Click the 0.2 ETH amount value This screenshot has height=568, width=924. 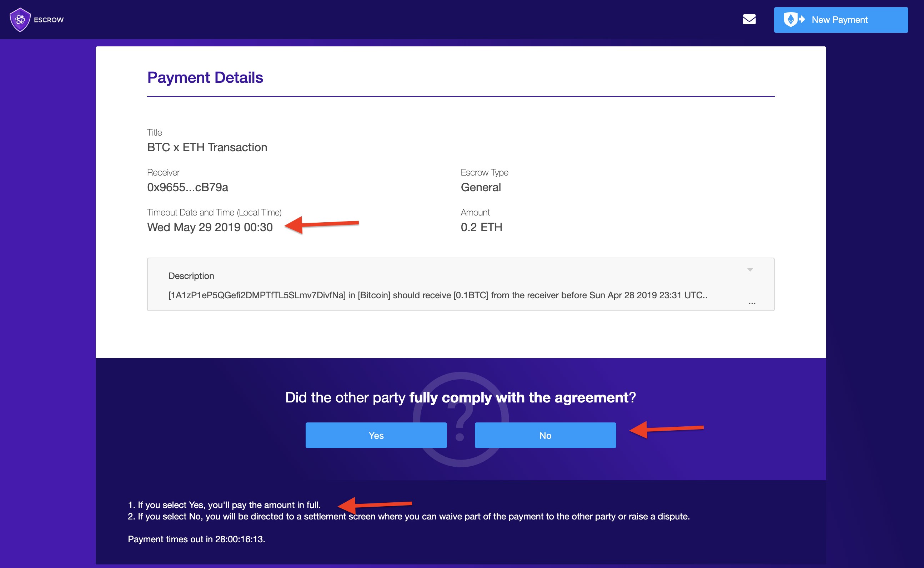pyautogui.click(x=481, y=227)
